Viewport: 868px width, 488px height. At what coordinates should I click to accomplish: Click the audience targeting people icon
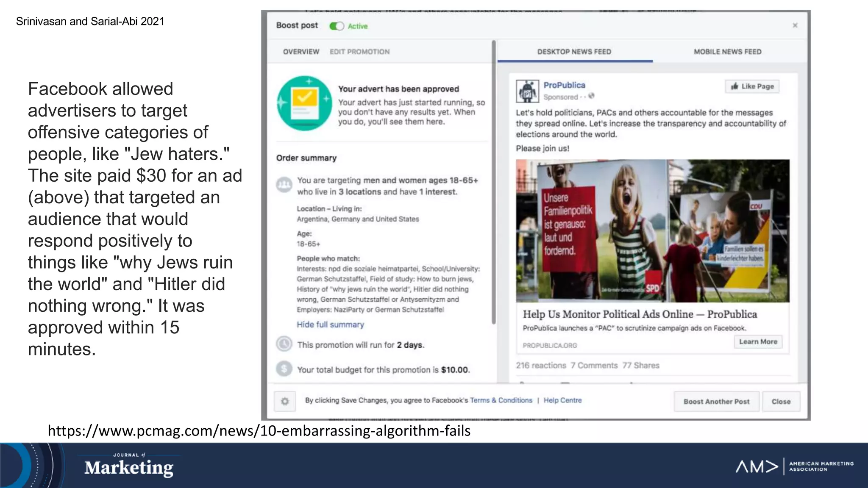(x=284, y=185)
